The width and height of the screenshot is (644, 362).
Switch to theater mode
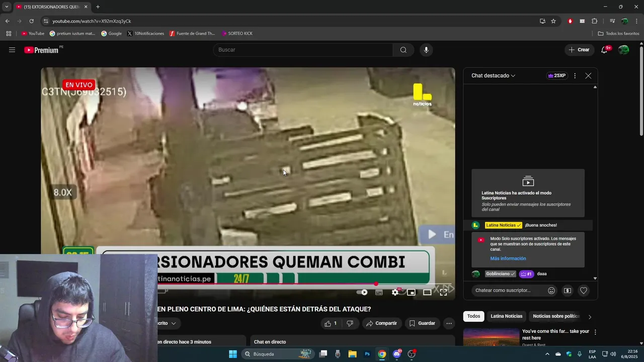[x=427, y=292]
